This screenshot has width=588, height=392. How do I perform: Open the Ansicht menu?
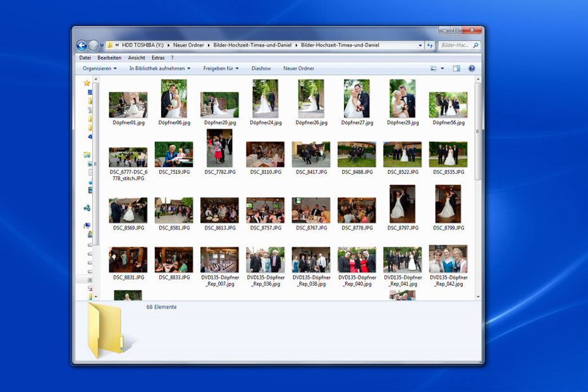pyautogui.click(x=136, y=58)
